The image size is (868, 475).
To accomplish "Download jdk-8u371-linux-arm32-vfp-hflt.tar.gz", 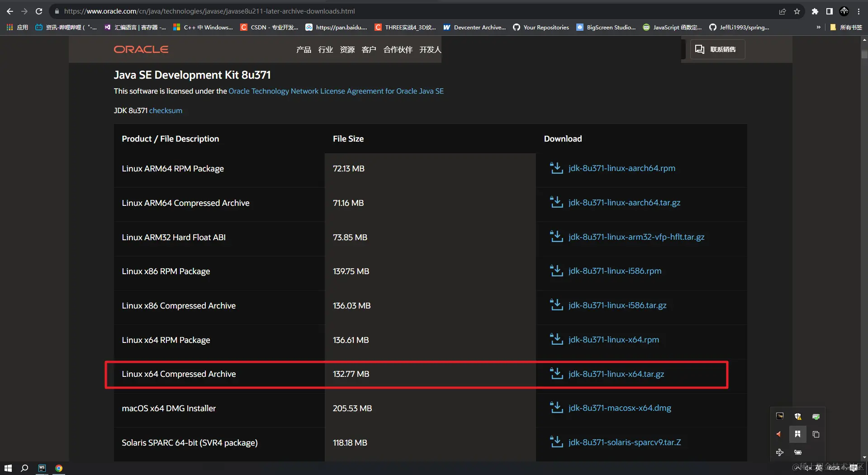I will (636, 237).
